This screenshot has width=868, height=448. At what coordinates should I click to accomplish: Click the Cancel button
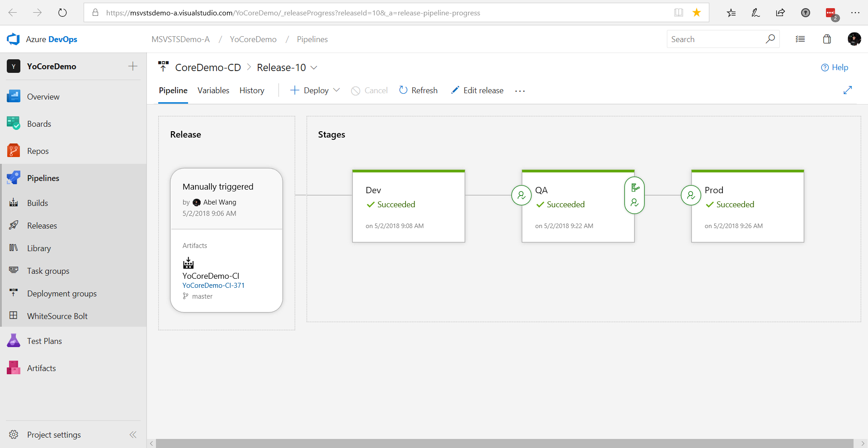point(369,91)
